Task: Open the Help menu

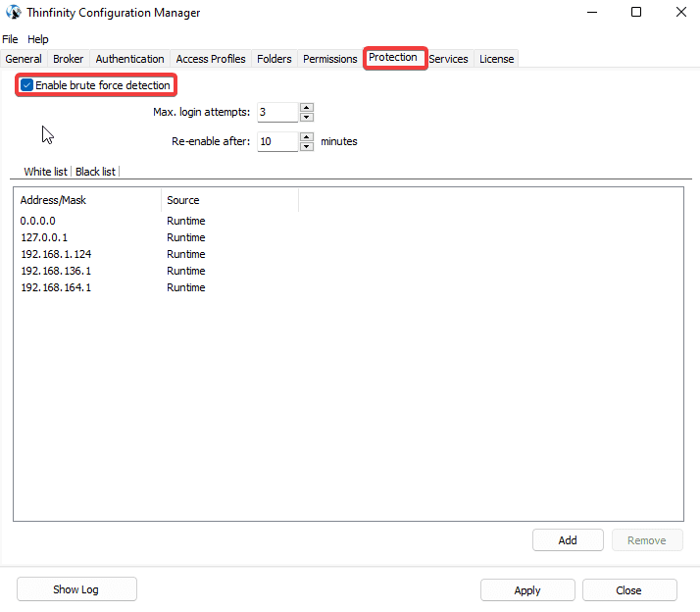Action: [38, 39]
